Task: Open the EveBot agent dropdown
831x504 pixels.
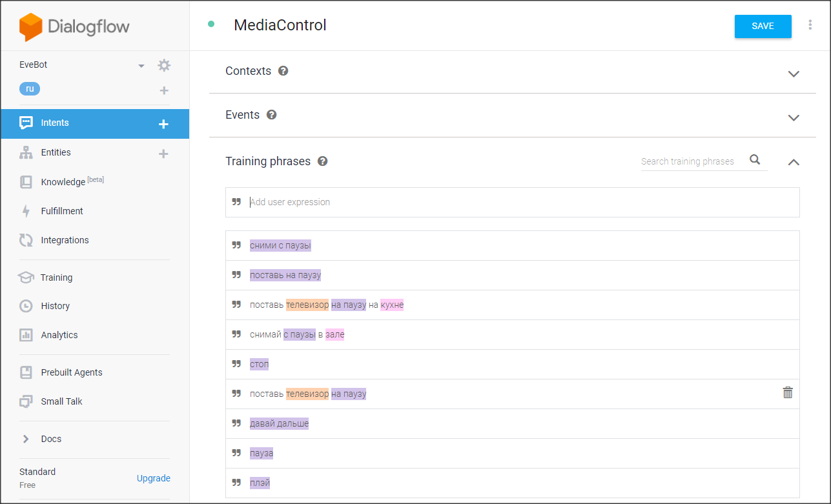Action: (x=141, y=66)
